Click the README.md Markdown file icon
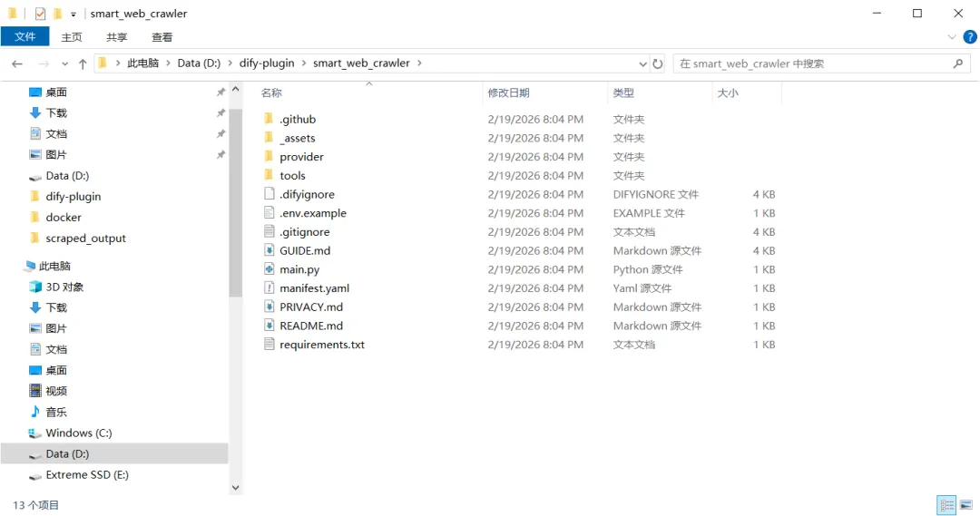980x516 pixels. pos(269,325)
